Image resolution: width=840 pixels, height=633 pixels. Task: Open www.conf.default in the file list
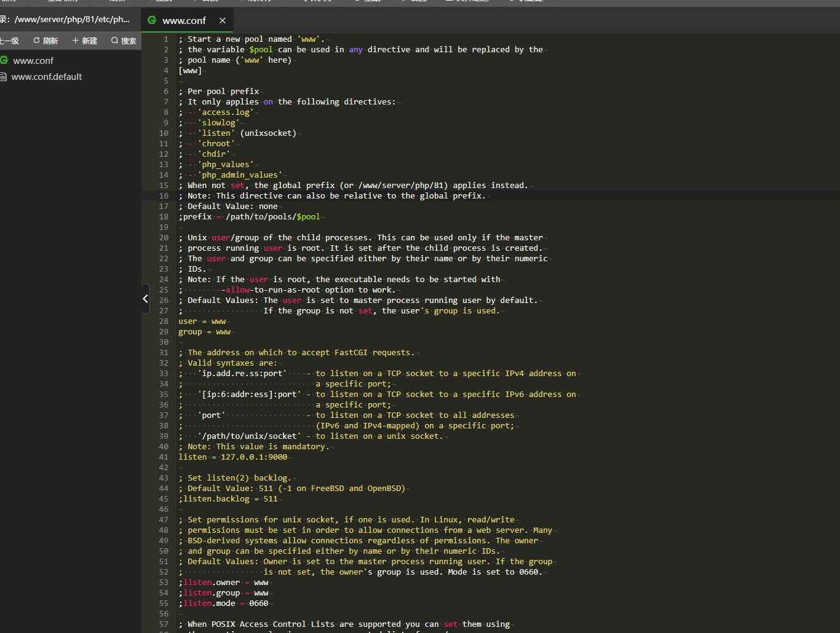click(46, 77)
